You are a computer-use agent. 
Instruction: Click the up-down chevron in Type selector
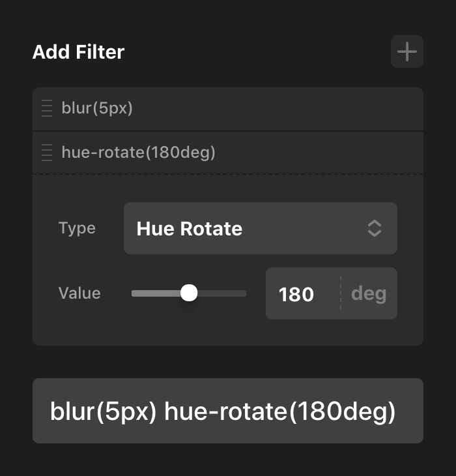[x=375, y=228]
